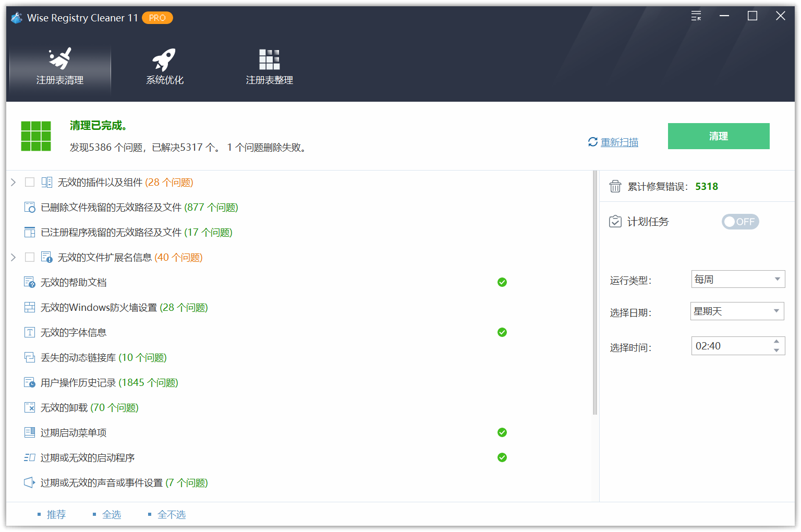The image size is (801, 532).
Task: Click the 用户操作历史记录 icon
Action: pyautogui.click(x=30, y=382)
